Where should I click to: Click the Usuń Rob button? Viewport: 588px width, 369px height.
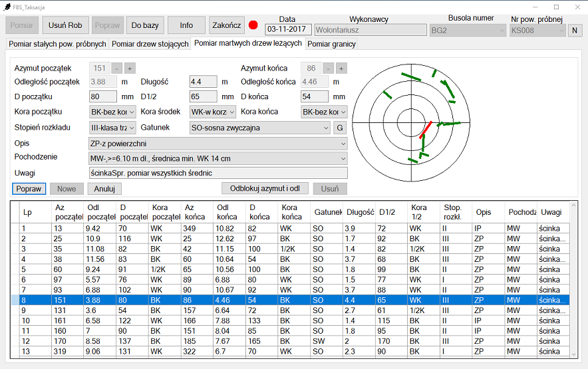(x=65, y=25)
